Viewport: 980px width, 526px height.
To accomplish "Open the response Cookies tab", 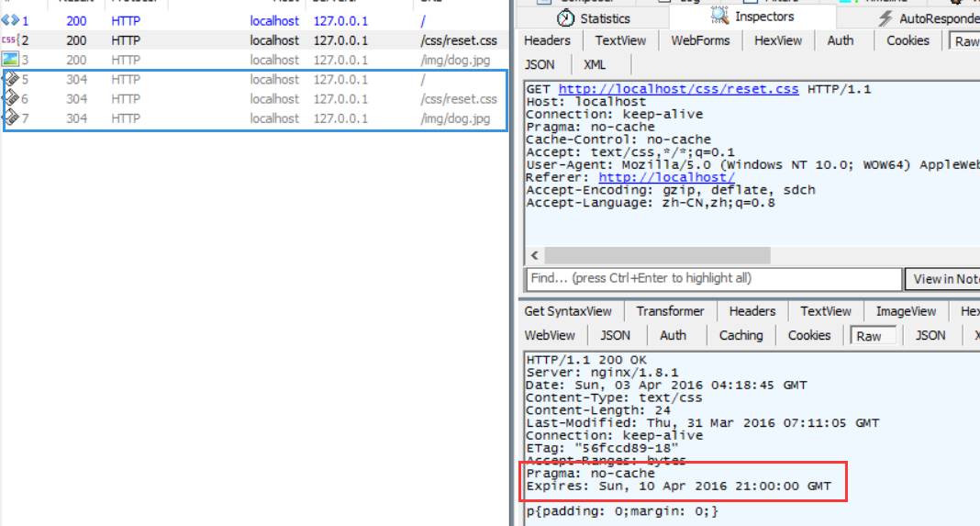I will coord(808,335).
